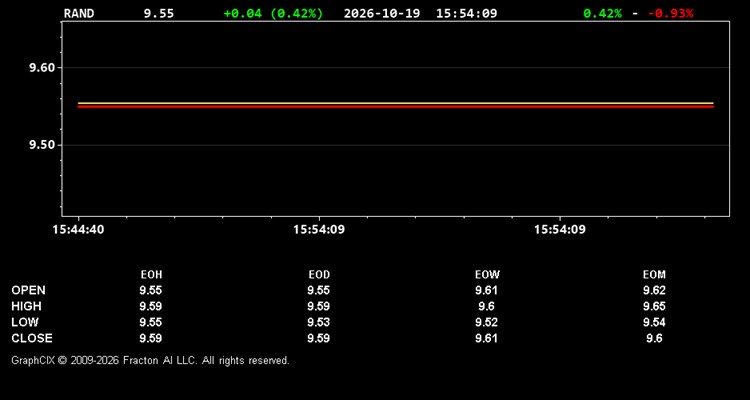Click the red price line in chart
The image size is (750, 400).
(x=396, y=106)
